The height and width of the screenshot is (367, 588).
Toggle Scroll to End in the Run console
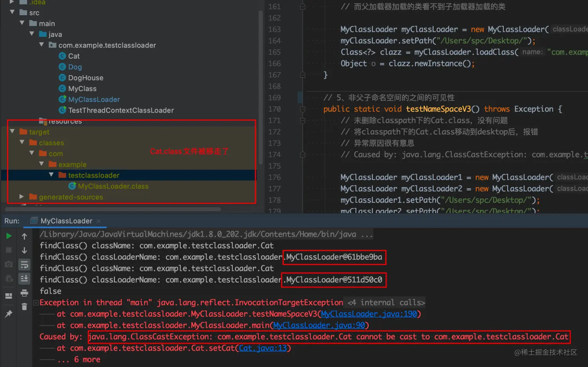24,278
